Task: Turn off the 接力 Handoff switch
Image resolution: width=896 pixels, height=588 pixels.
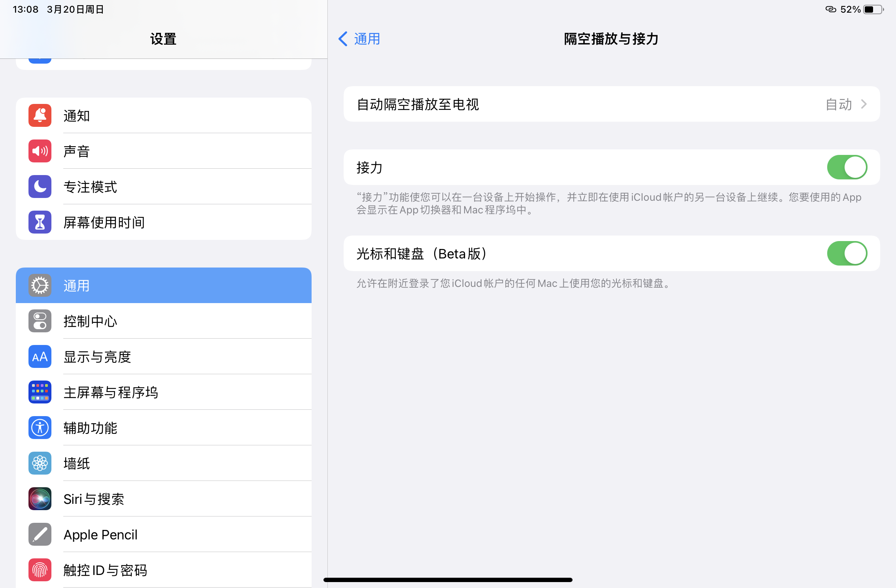Action: 847,167
